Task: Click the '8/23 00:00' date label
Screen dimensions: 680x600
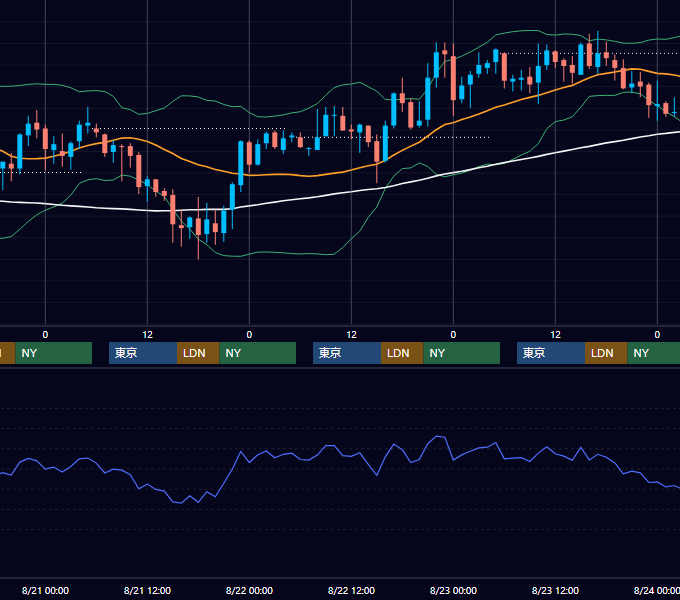Action: tap(453, 590)
